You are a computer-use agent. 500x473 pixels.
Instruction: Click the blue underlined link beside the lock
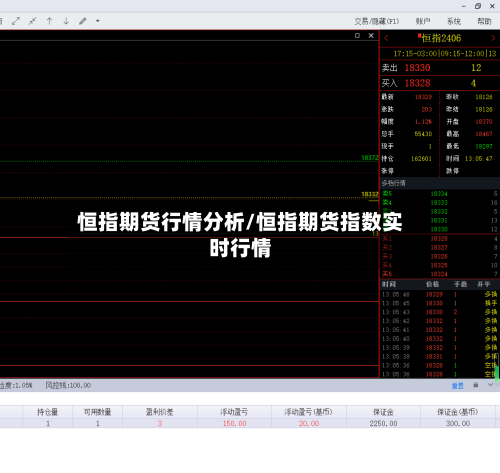coord(457,386)
